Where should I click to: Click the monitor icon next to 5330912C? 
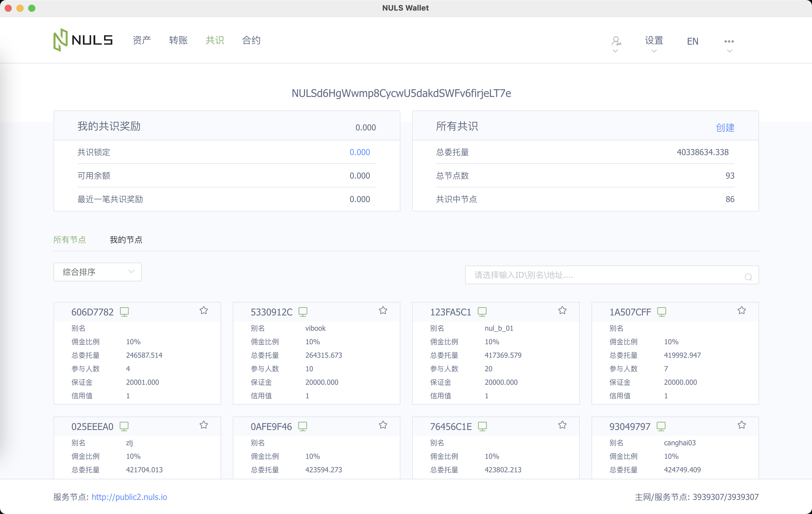(x=303, y=312)
